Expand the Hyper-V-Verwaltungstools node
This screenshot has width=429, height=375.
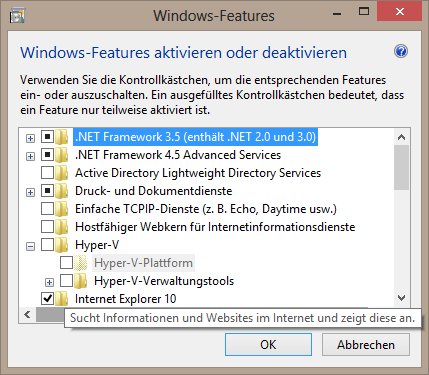[49, 283]
